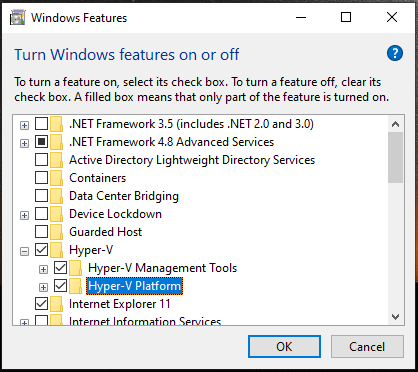The height and width of the screenshot is (372, 418).
Task: Minimize the Windows Features window
Action: [301, 17]
